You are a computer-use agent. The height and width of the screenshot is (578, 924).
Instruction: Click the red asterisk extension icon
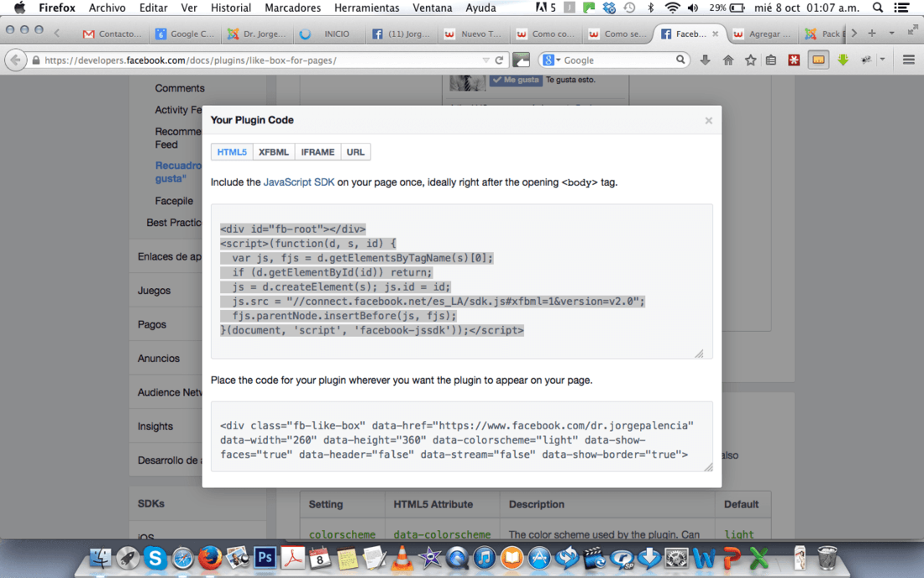[794, 60]
